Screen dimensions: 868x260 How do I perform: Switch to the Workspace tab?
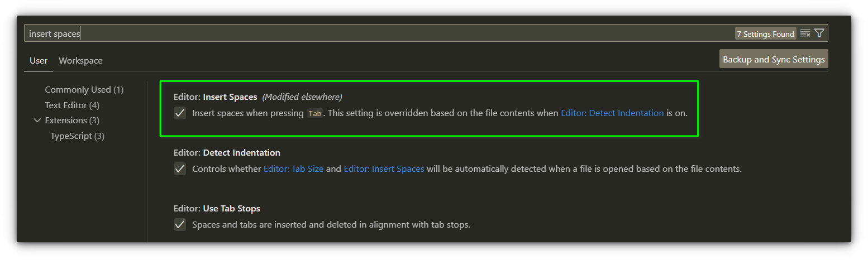(x=80, y=61)
